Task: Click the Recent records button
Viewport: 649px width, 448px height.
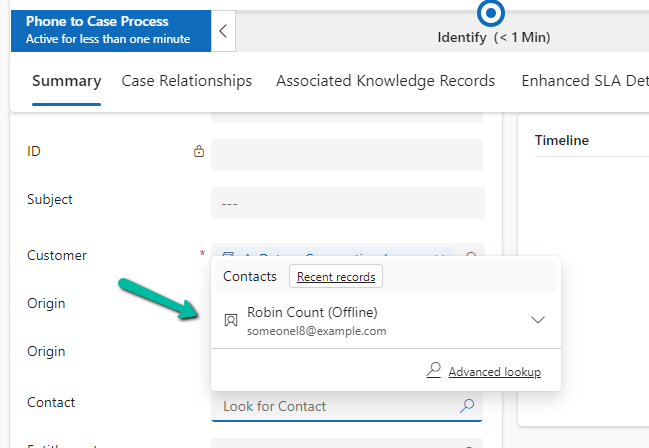Action: click(x=336, y=276)
